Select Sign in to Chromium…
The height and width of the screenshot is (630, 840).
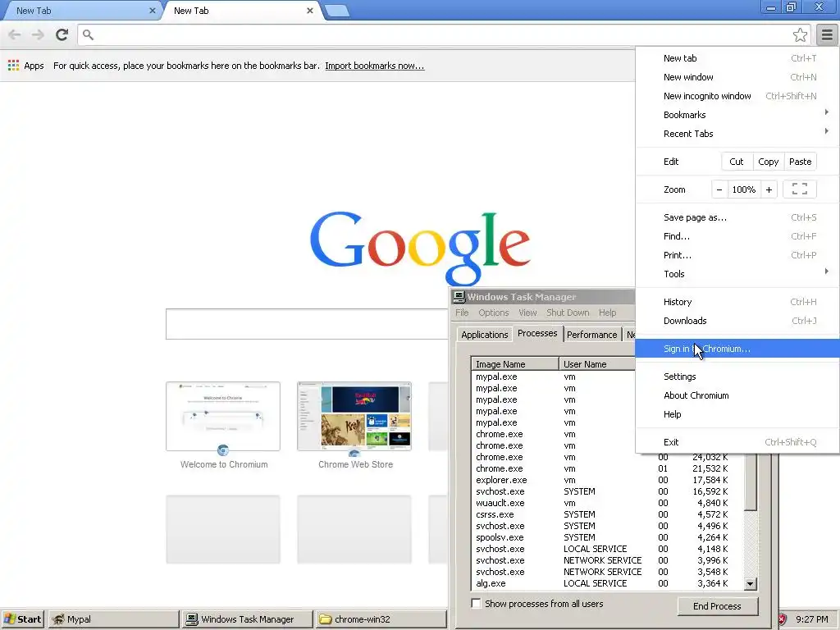(737, 348)
